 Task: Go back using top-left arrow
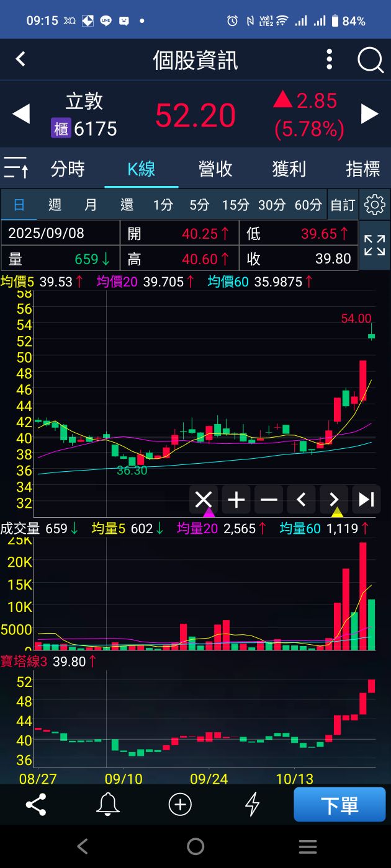click(x=20, y=60)
